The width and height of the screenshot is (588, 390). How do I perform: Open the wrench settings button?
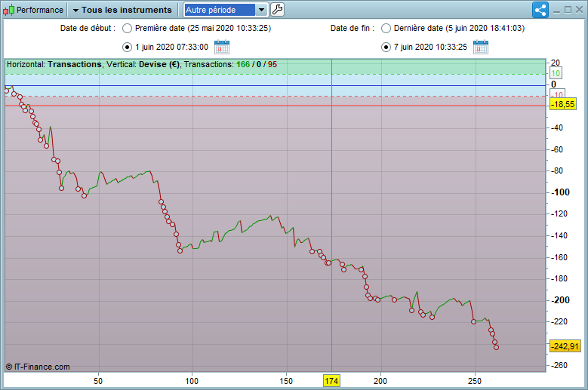[x=277, y=10]
